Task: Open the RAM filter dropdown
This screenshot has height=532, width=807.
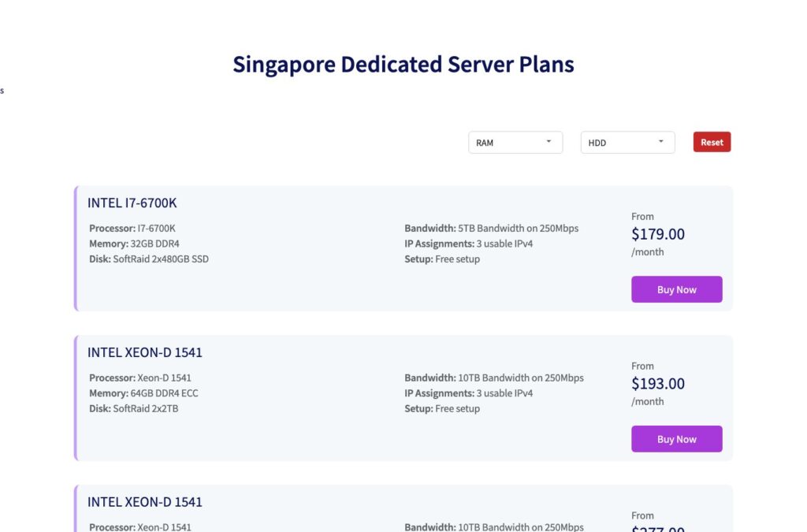Action: (515, 143)
